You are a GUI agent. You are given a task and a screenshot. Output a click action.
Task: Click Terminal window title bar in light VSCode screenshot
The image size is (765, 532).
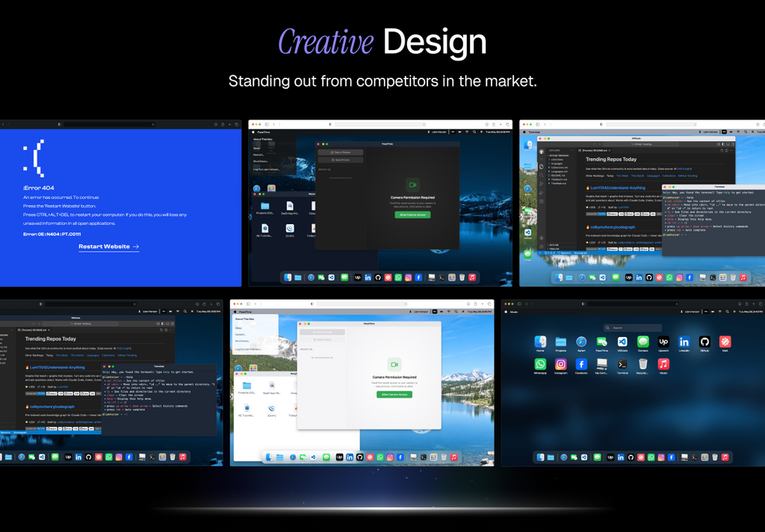(x=713, y=187)
